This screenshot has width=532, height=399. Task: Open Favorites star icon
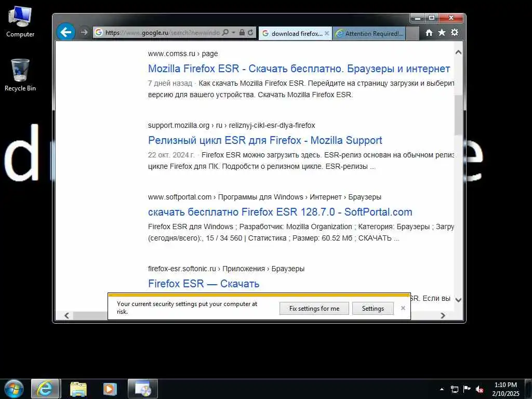(x=442, y=33)
